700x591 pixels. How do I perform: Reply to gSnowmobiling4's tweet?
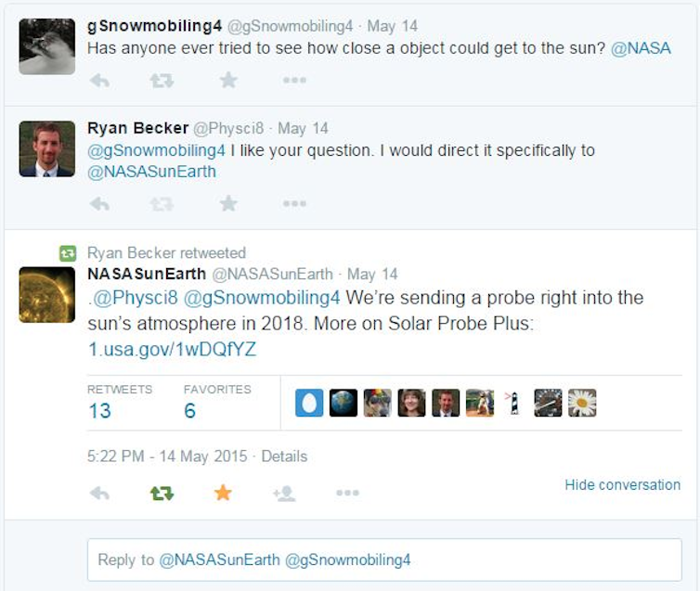tap(99, 81)
